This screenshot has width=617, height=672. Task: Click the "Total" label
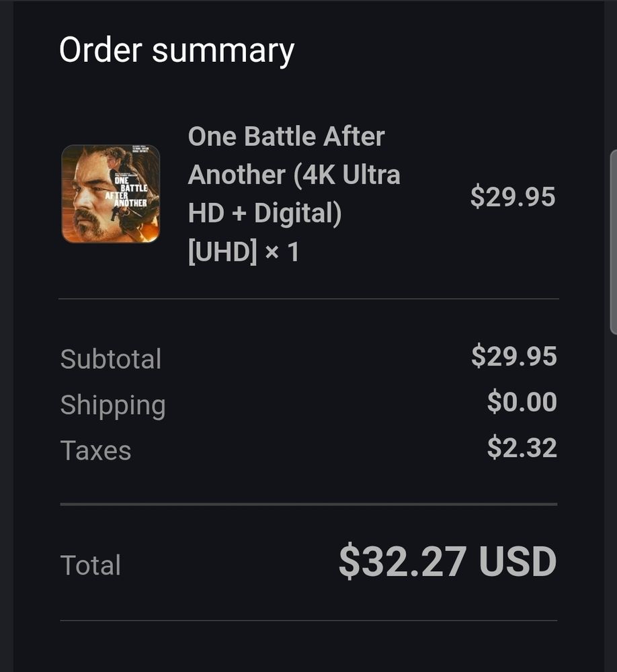91,565
